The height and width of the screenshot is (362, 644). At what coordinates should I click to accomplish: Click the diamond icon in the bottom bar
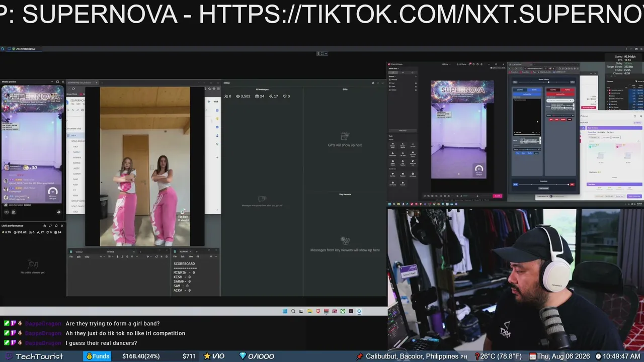(x=243, y=356)
